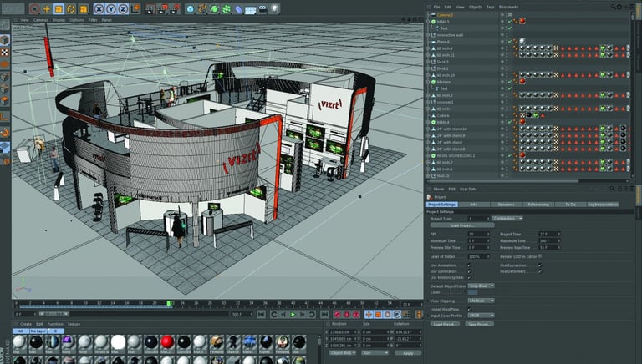Select the Rotate tool icon
642x364 pixels.
pos(71,8)
